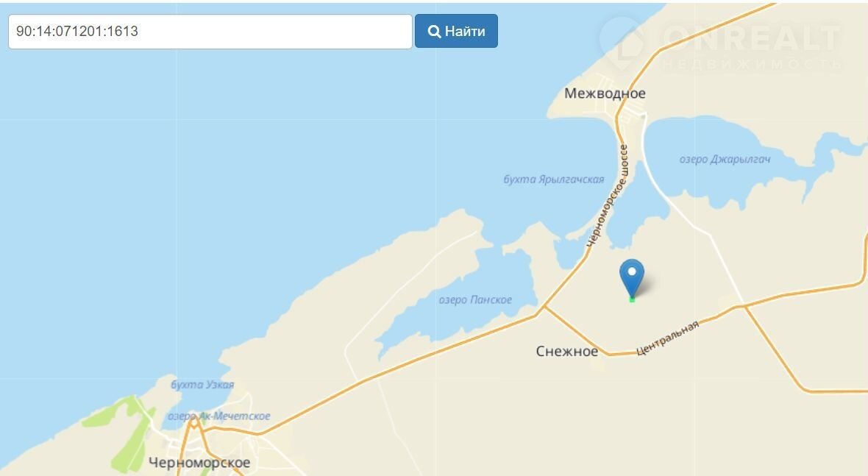868x476 pixels.
Task: Click the green parcel dot under pin
Action: point(632,299)
